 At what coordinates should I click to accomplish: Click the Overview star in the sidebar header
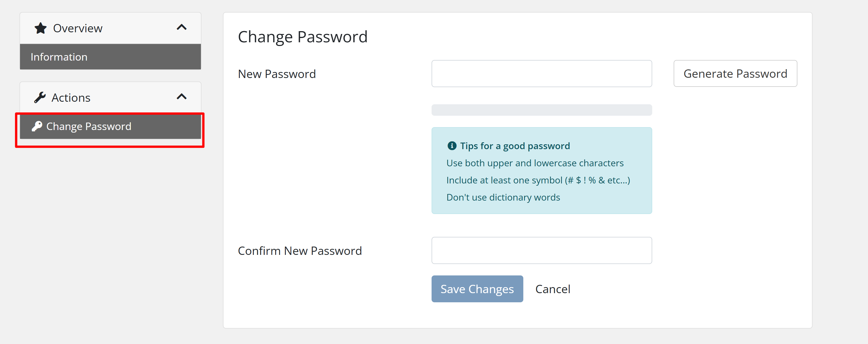pos(40,28)
